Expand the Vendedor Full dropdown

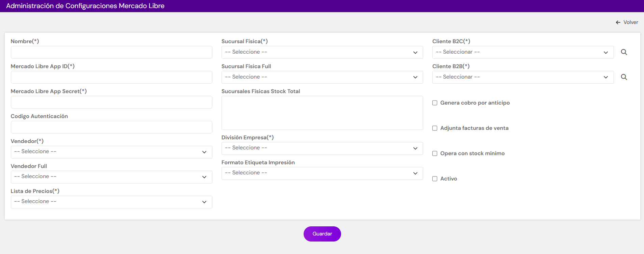coord(111,177)
